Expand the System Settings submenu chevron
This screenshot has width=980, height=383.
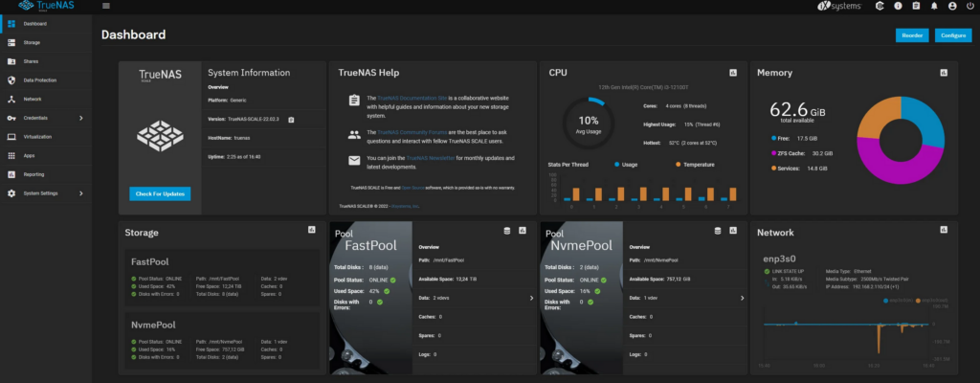[81, 193]
